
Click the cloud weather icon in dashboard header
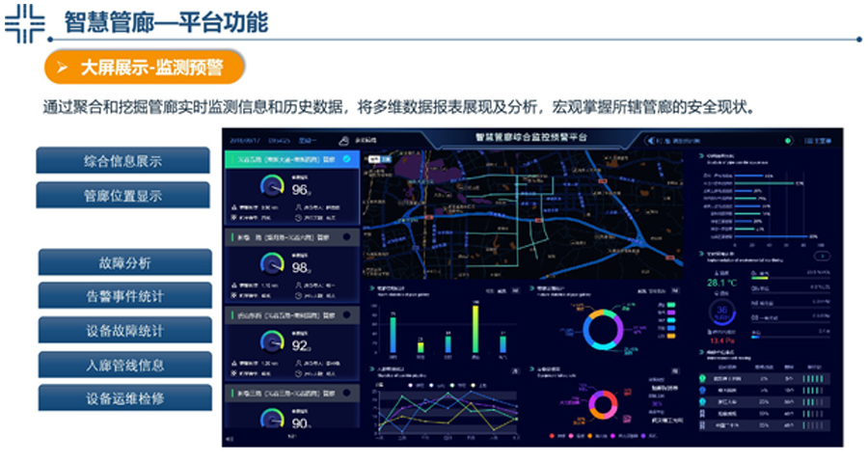(x=346, y=140)
